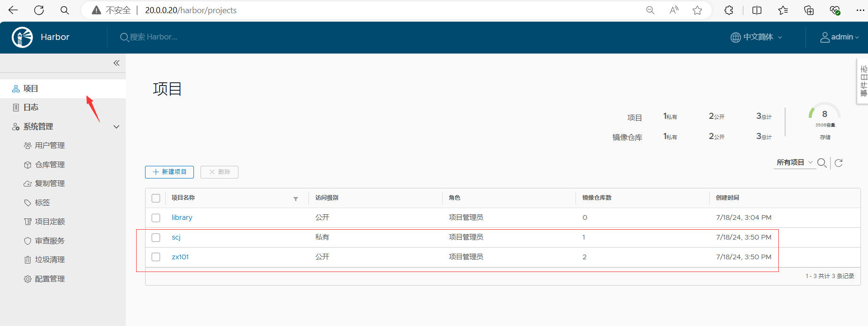The height and width of the screenshot is (326, 868).
Task: Click the 删除 button
Action: point(219,172)
